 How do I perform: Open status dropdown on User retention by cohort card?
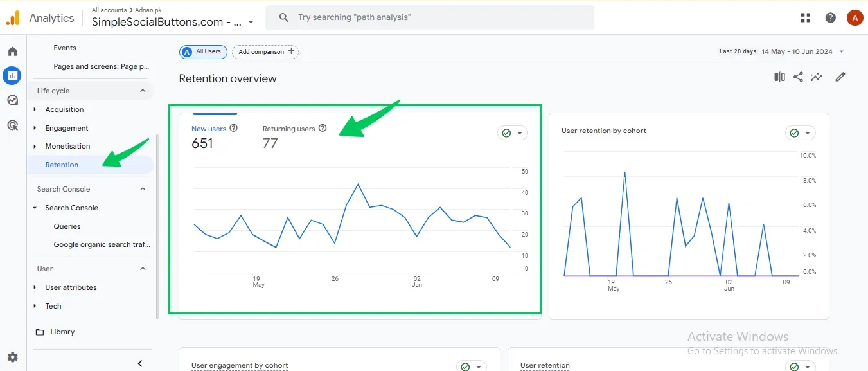(800, 133)
